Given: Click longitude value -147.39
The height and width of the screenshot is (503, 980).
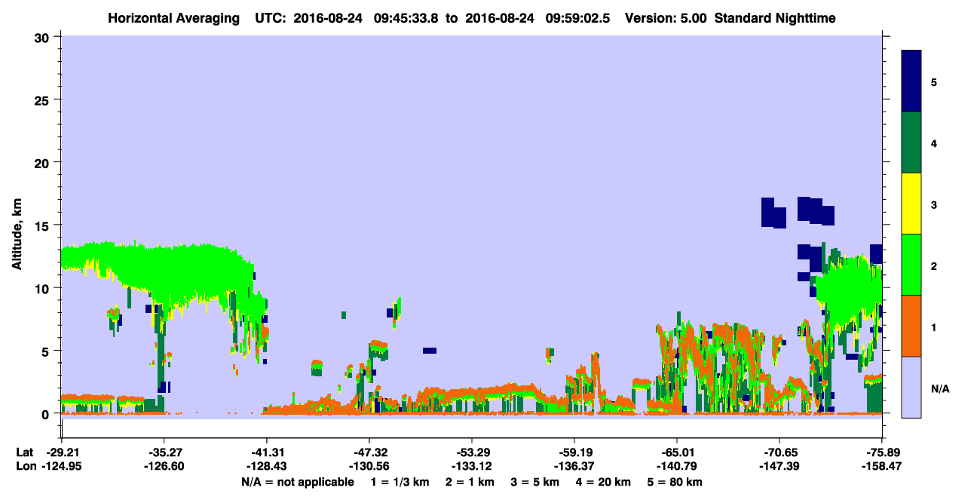Looking at the screenshot, I should [x=779, y=467].
